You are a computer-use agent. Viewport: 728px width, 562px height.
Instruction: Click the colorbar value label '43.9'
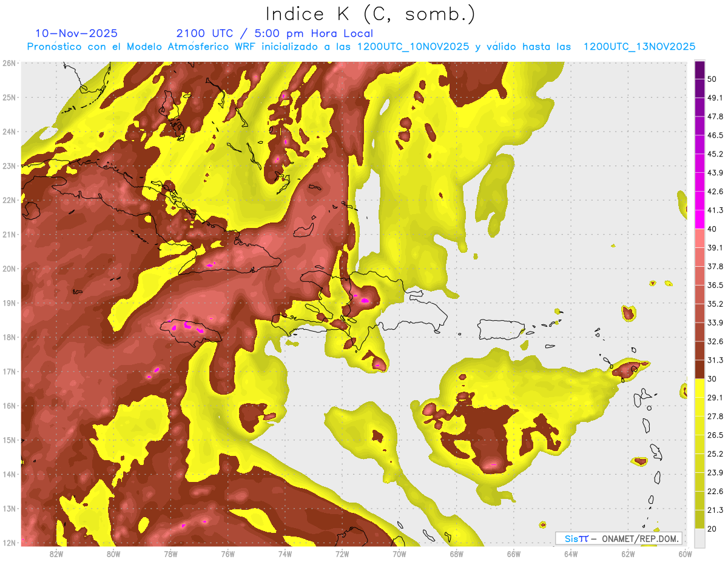click(714, 173)
